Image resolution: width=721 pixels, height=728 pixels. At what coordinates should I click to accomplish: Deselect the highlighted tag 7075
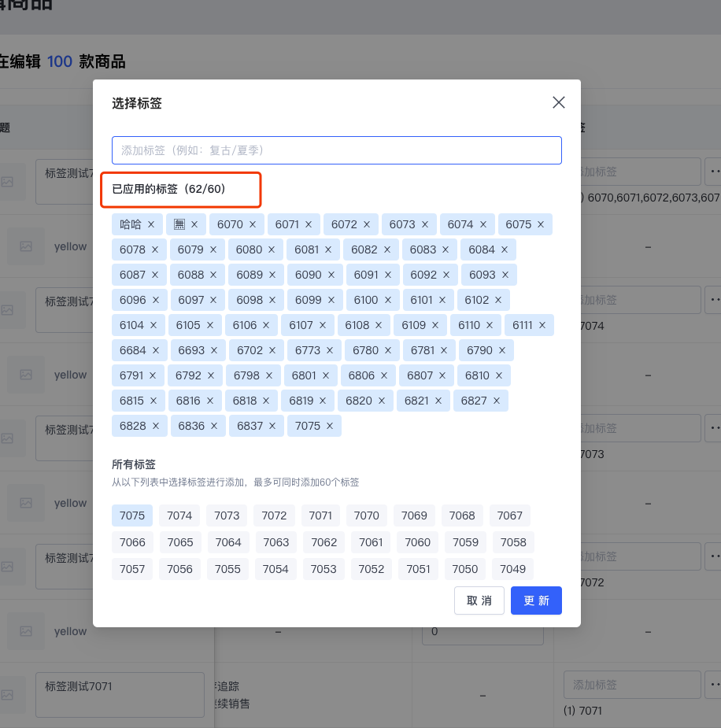(x=132, y=516)
